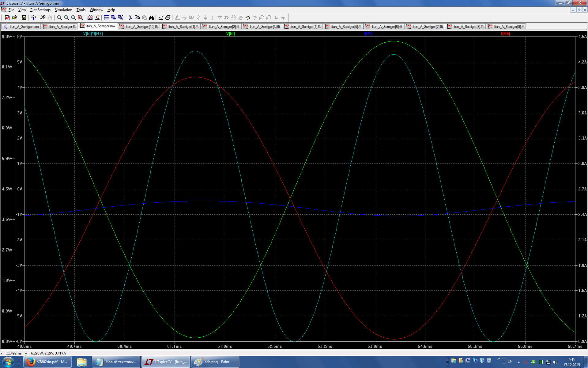Open the Explorer folder taskbar icon

tap(81, 362)
